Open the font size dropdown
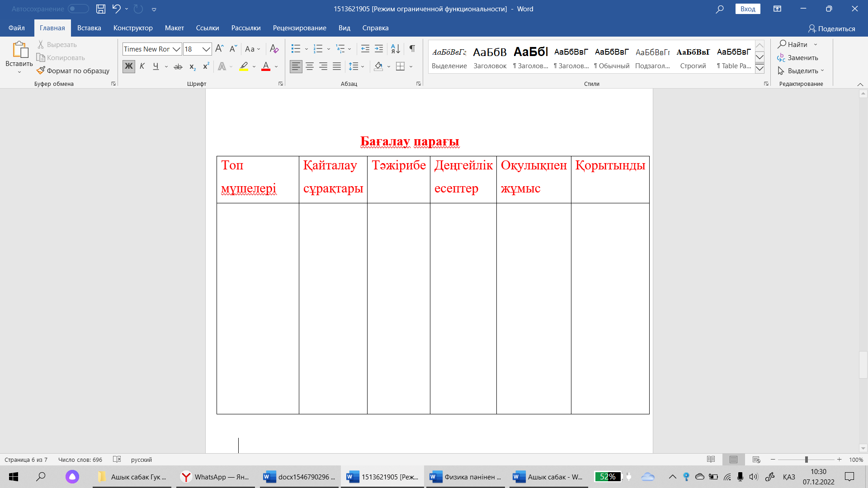Viewport: 868px width, 488px height. point(206,49)
